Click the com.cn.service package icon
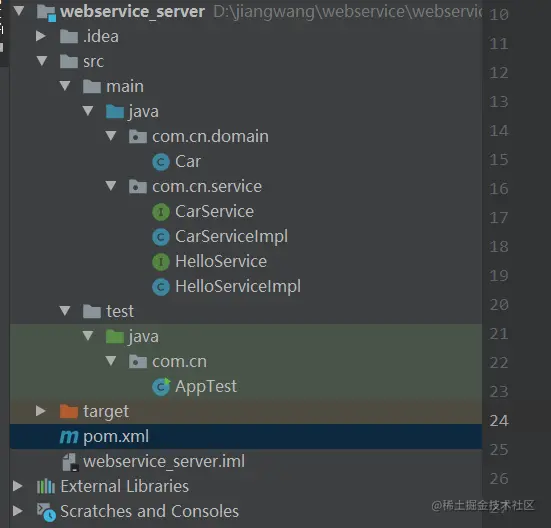The width and height of the screenshot is (551, 528). point(138,187)
